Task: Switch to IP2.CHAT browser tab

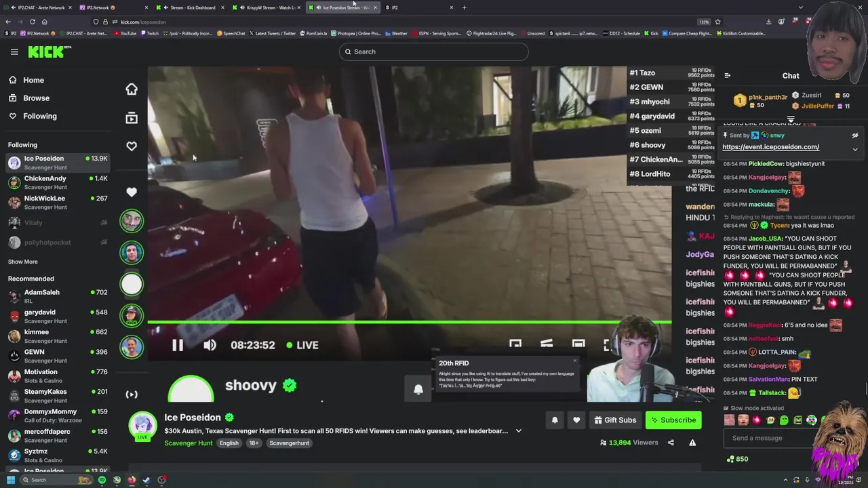Action: pos(39,7)
